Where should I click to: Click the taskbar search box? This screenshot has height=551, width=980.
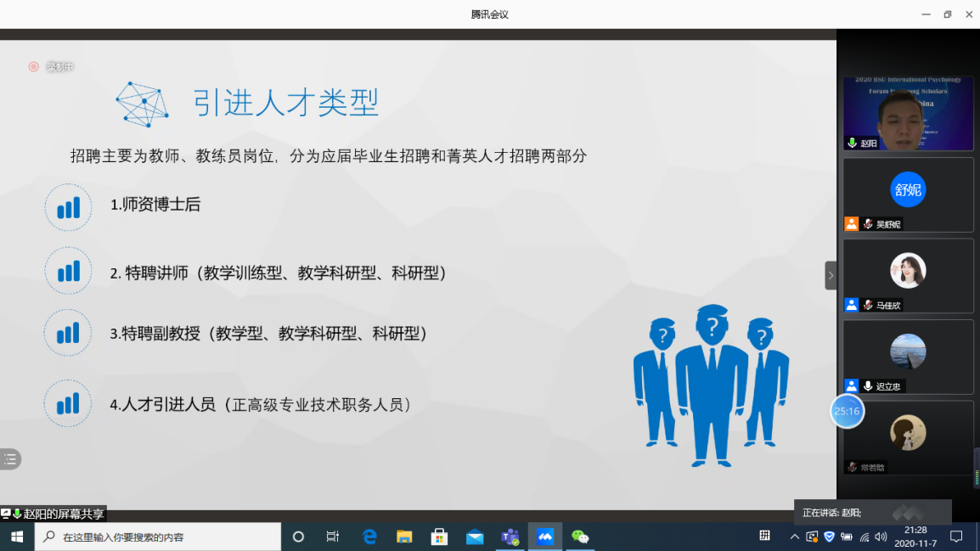pyautogui.click(x=157, y=537)
